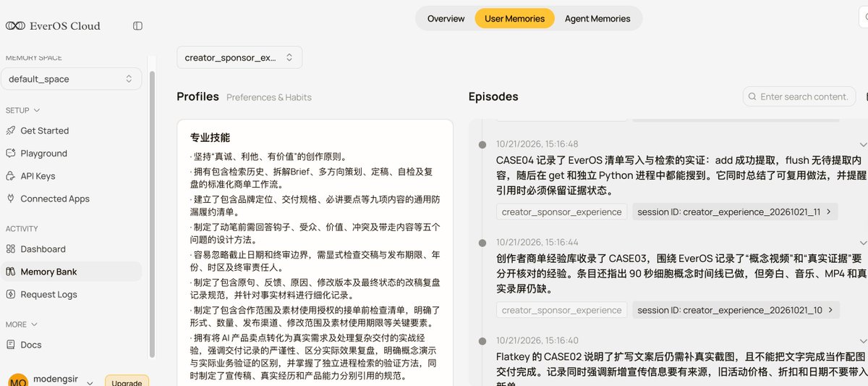The width and height of the screenshot is (868, 386).
Task: Click the Dashboard grid icon
Action: [10, 249]
